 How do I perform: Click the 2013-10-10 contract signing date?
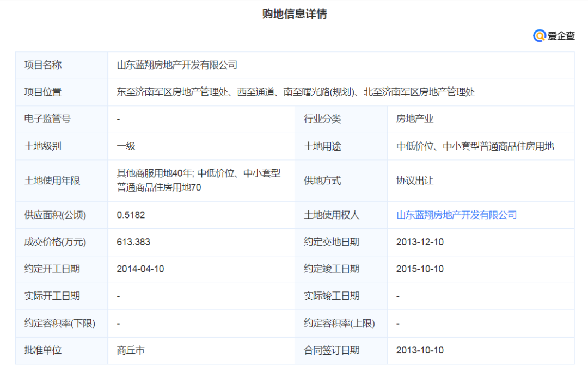click(x=420, y=351)
